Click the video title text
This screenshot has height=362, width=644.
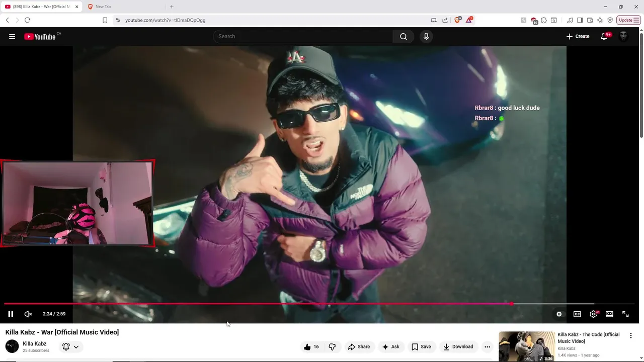coord(62,332)
